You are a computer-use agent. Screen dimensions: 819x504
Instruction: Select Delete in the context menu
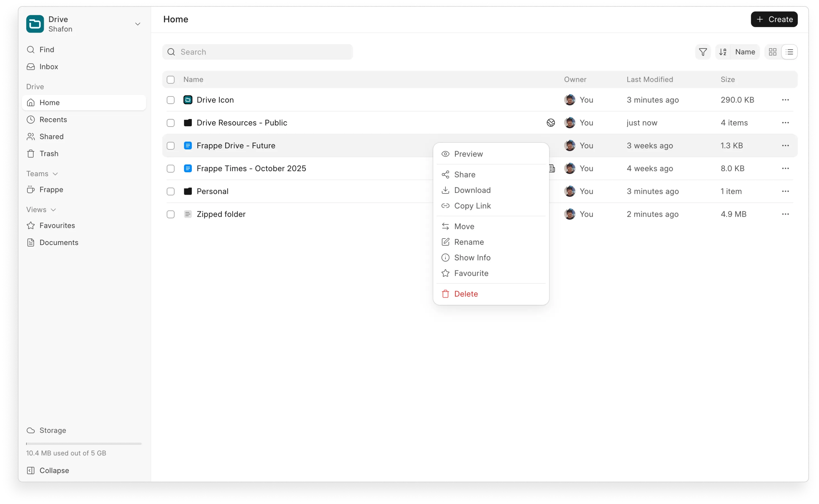[465, 294]
